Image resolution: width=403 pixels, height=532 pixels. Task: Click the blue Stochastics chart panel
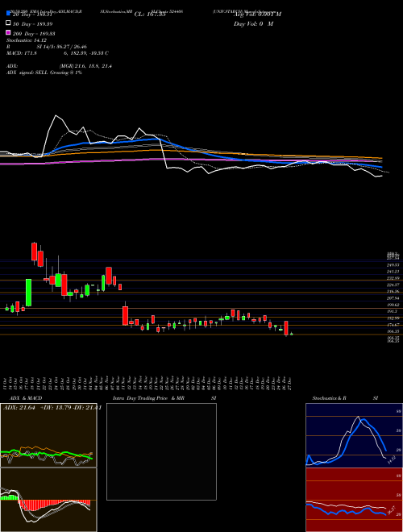[354, 435]
